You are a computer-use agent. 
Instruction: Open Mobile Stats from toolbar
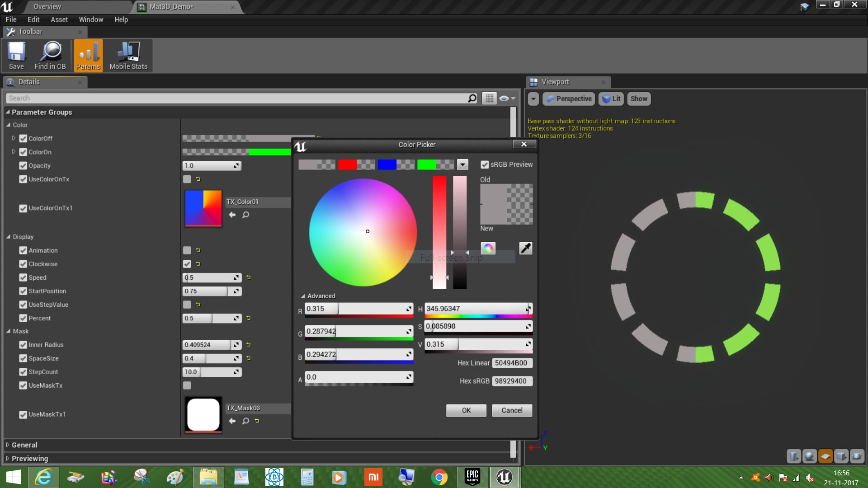click(128, 56)
